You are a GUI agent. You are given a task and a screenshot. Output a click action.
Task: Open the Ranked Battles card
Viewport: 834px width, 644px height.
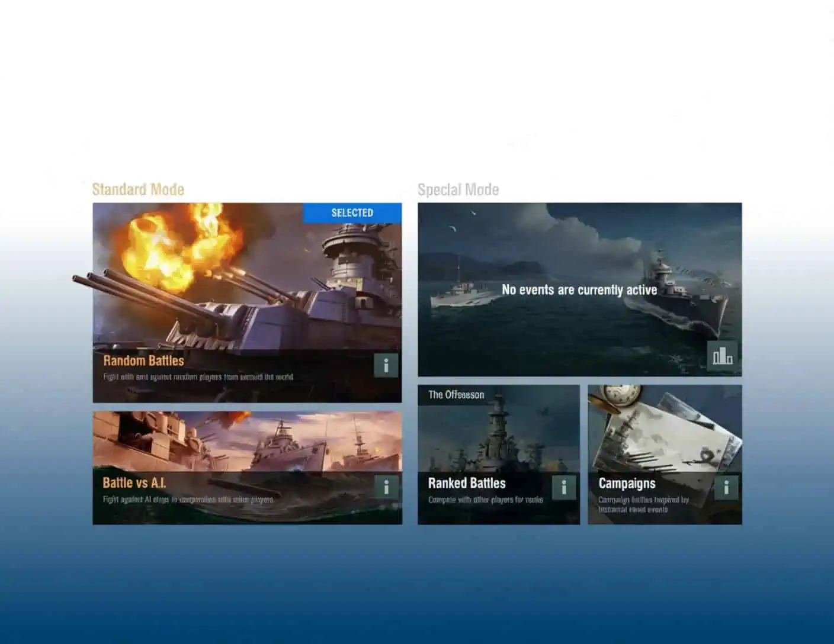pyautogui.click(x=499, y=455)
